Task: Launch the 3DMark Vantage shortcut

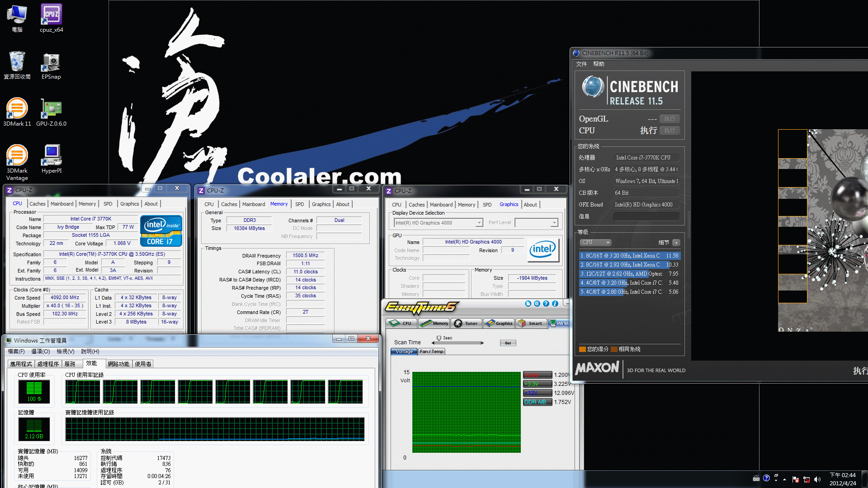Action: coord(17,163)
